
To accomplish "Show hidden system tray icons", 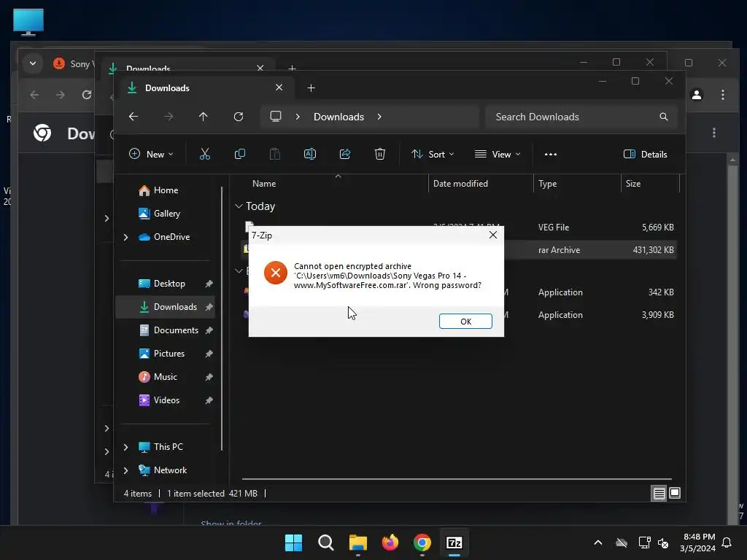I will (x=598, y=542).
